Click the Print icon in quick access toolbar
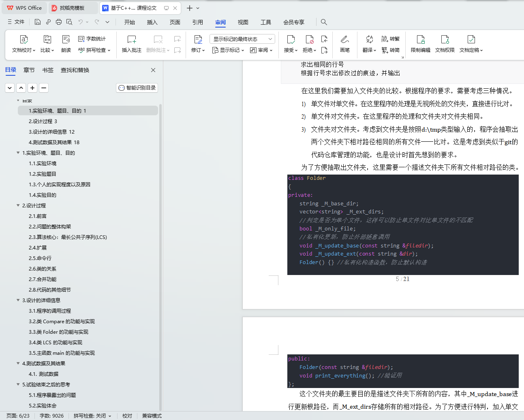This screenshot has width=524, height=420. click(x=59, y=22)
